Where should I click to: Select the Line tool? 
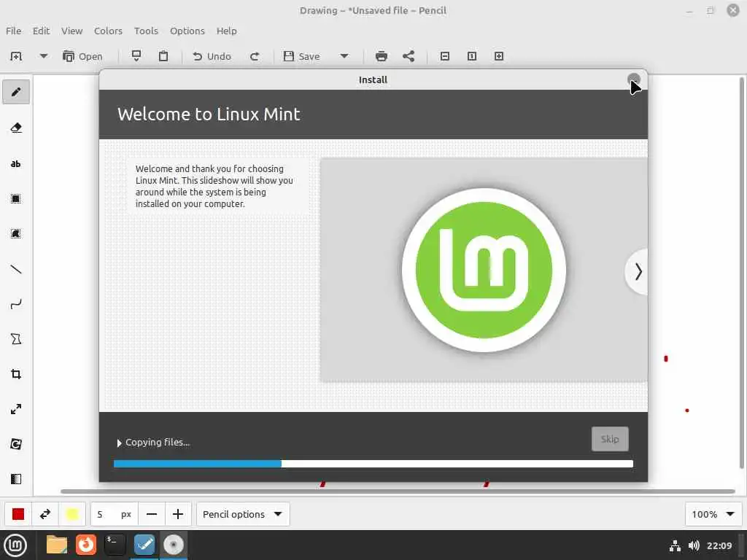(x=16, y=270)
